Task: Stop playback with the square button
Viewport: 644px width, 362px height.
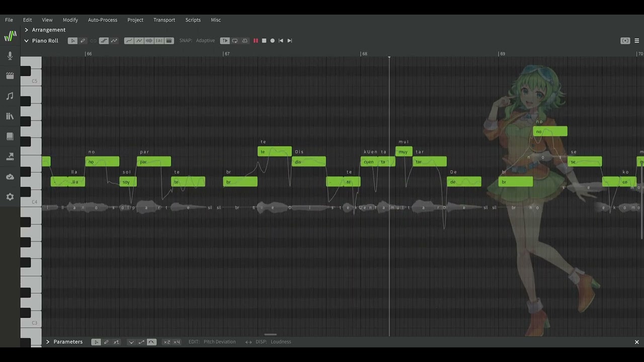Action: (264, 41)
